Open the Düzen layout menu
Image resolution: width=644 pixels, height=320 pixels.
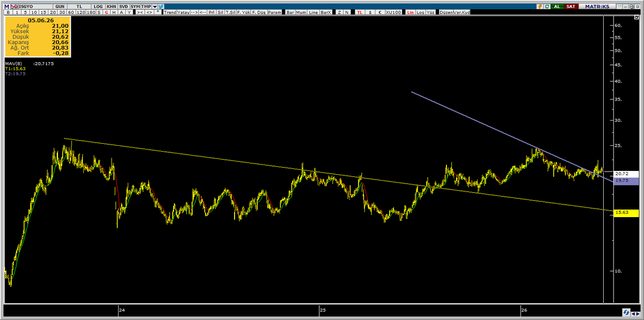point(447,12)
